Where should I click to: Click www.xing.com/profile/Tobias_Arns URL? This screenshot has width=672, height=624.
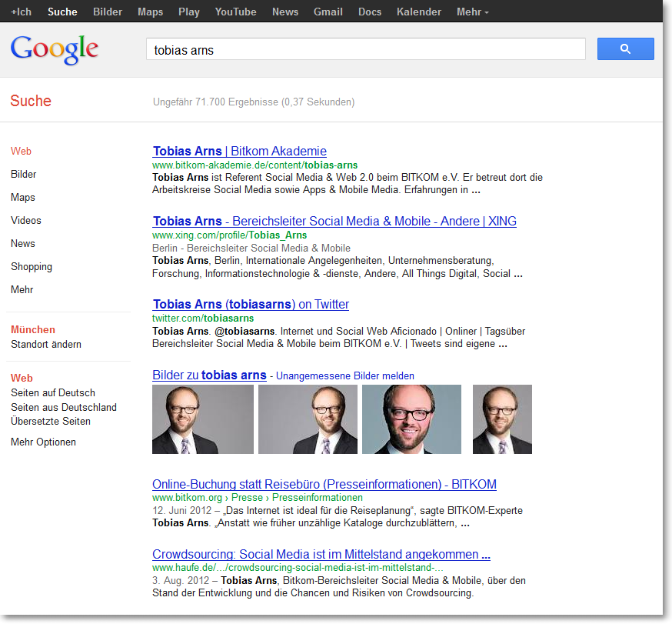tap(230, 235)
